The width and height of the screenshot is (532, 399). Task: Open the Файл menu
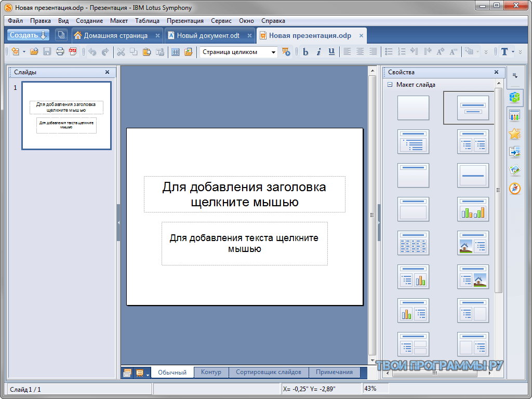[15, 21]
